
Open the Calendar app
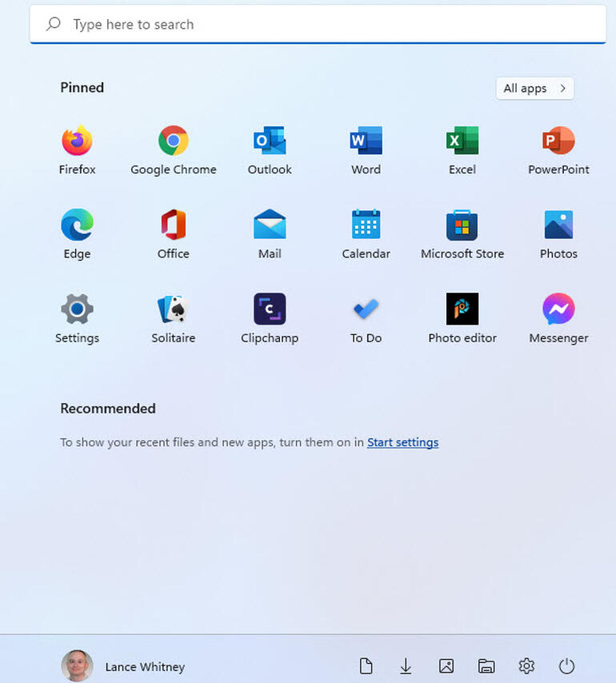[x=366, y=234]
